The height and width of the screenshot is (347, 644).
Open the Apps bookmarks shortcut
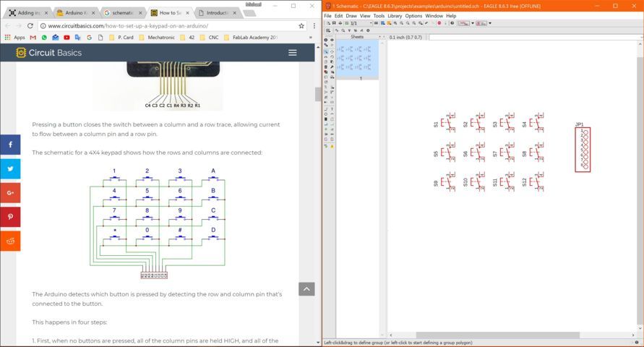(x=15, y=38)
